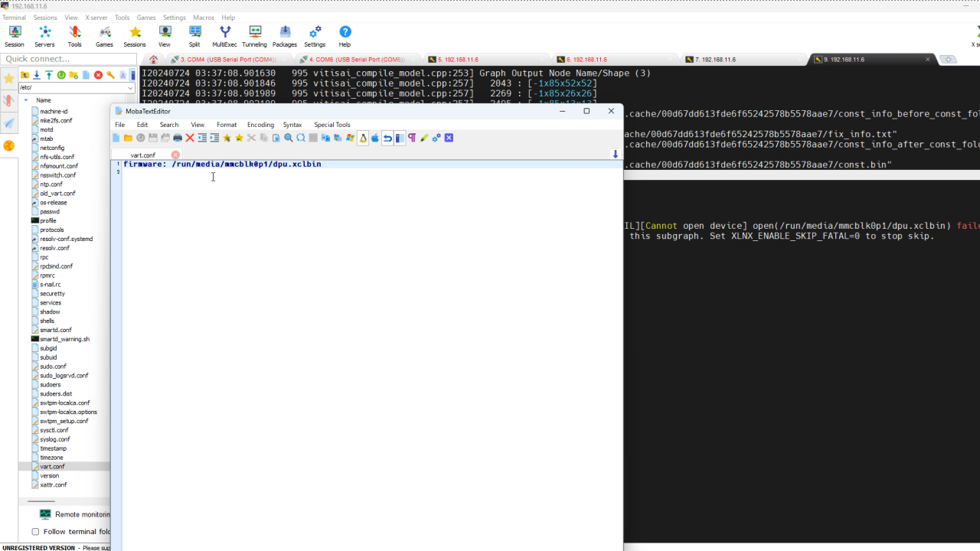Launch the Games panel

point(104,36)
